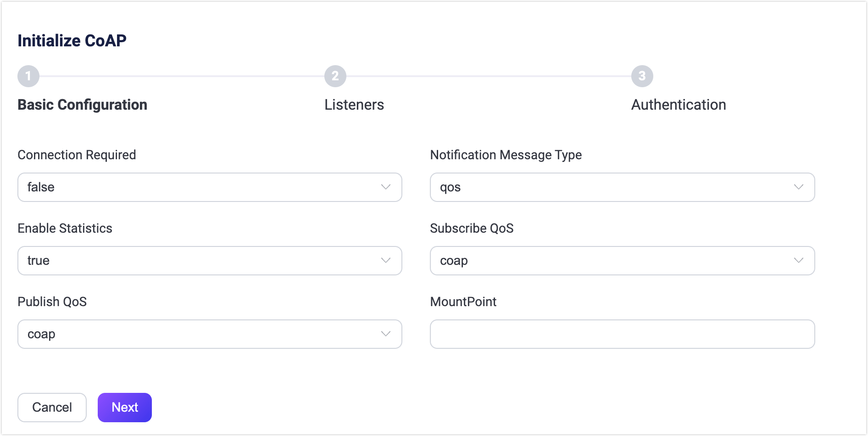The height and width of the screenshot is (436, 868).
Task: Click chevron arrow in Notification Message Type
Action: (x=798, y=187)
